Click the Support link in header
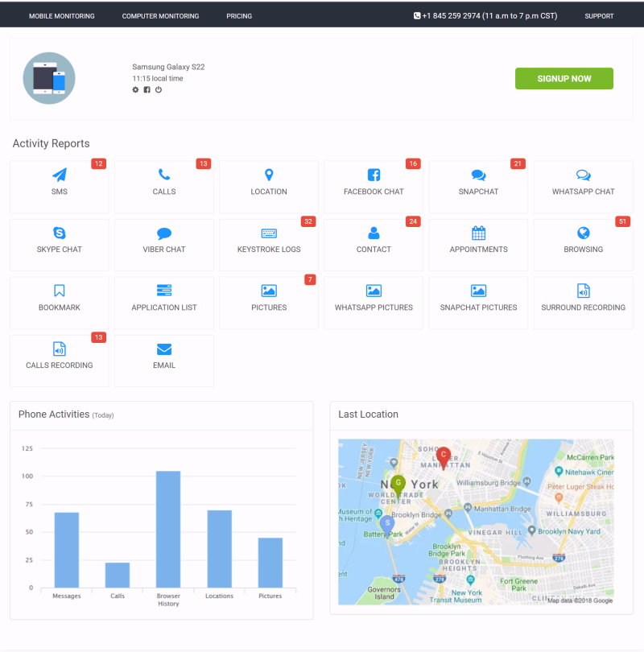This screenshot has height=652, width=644. [599, 16]
